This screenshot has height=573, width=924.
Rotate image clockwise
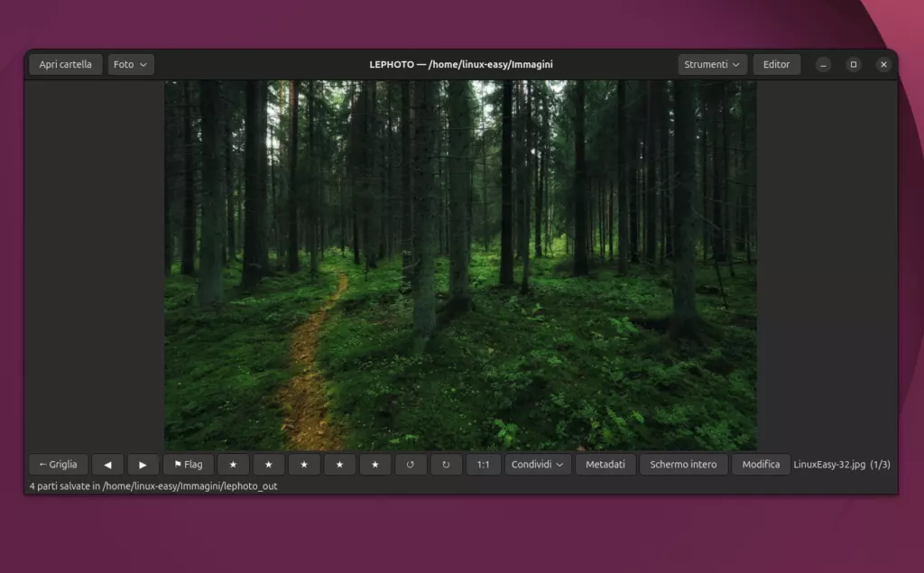click(x=446, y=465)
